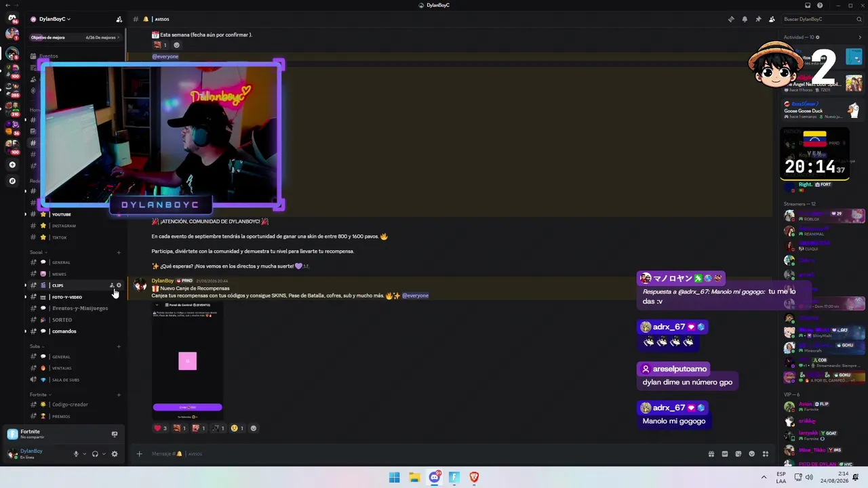Open CLIPS channel settings gear

point(119,285)
